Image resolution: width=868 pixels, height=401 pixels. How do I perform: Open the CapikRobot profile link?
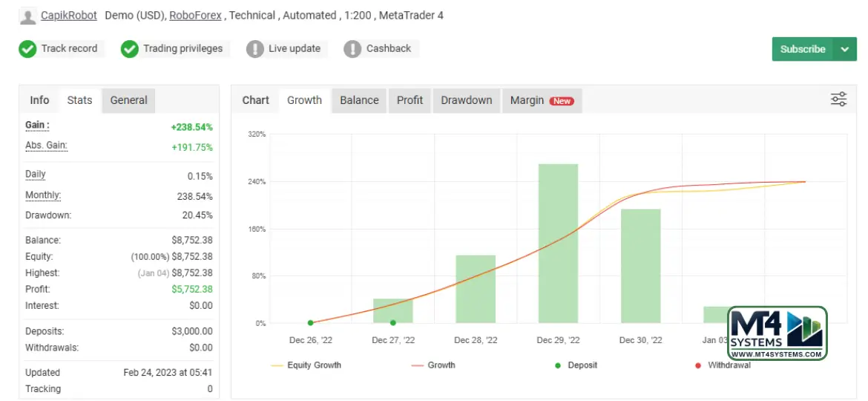(69, 16)
